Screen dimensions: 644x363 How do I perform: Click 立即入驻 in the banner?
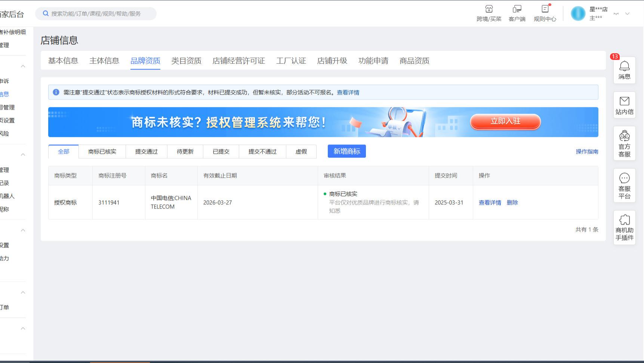point(505,121)
